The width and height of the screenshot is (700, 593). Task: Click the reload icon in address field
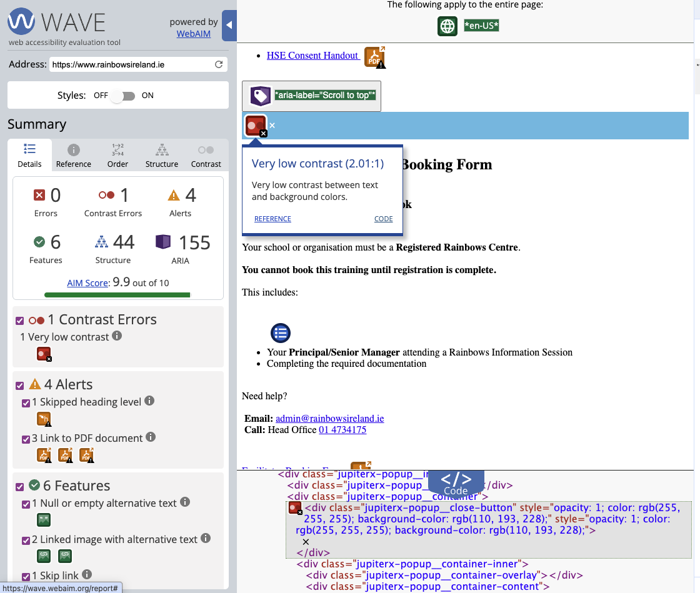click(x=219, y=64)
